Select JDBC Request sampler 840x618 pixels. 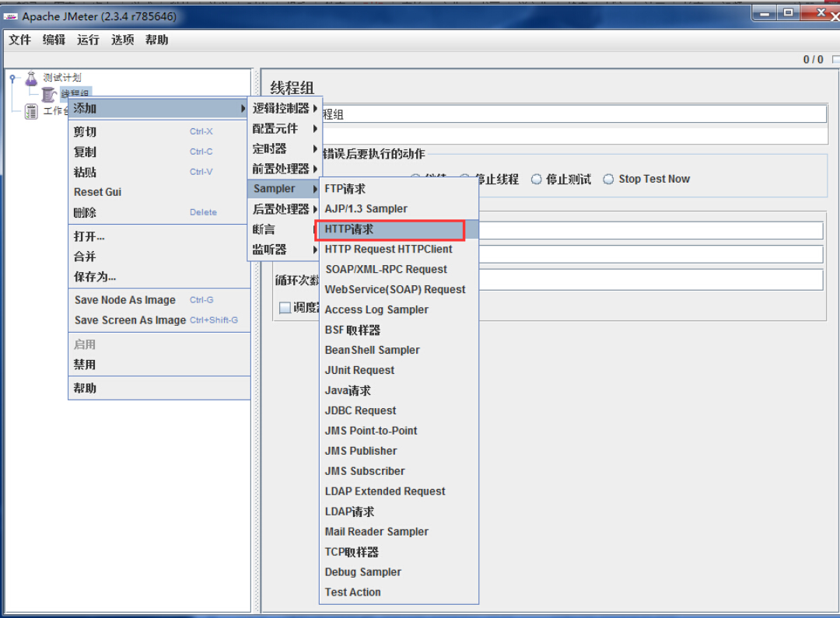(360, 410)
